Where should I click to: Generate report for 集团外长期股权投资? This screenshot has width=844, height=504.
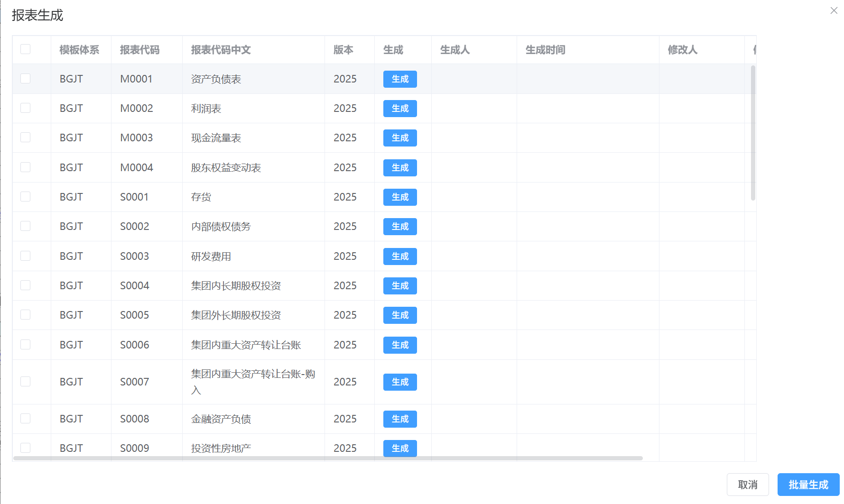[399, 315]
